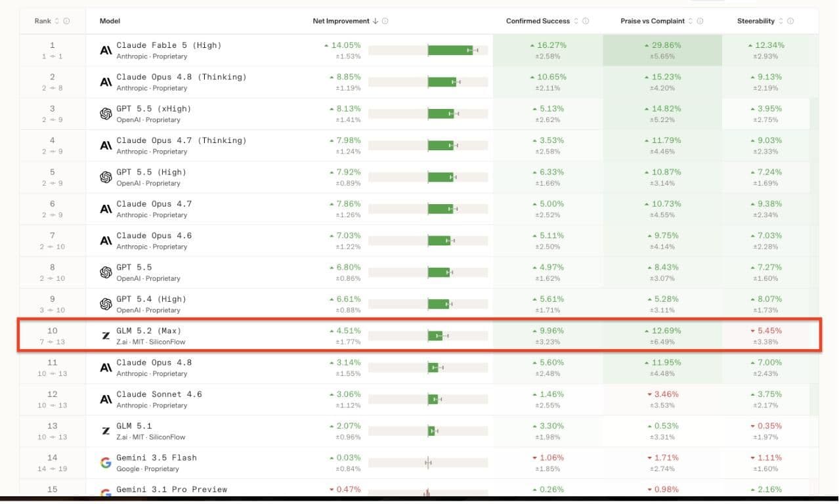Click OpenAI logo beside GPT 5.5 (High)

pyautogui.click(x=106, y=177)
